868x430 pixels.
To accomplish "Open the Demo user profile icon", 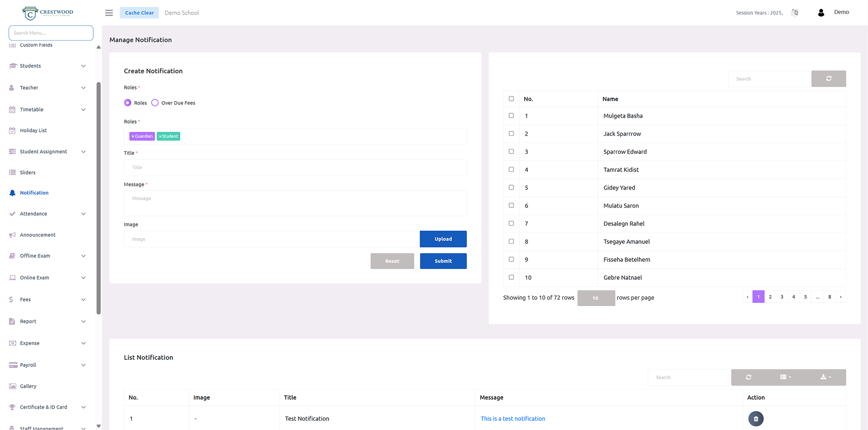I will click(x=821, y=13).
